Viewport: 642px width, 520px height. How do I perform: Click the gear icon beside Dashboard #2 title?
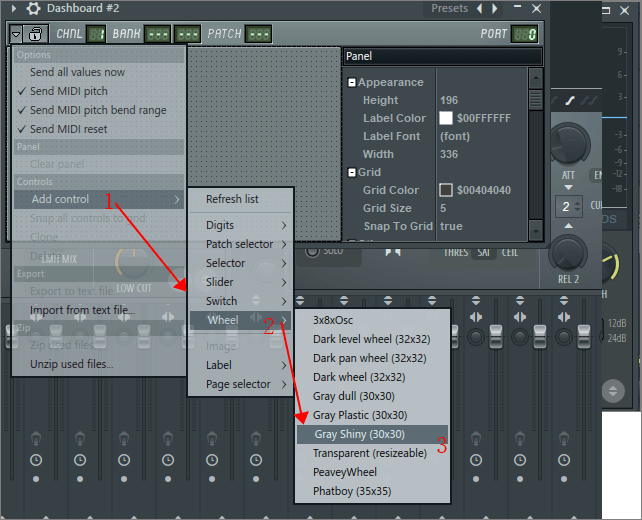[x=33, y=9]
